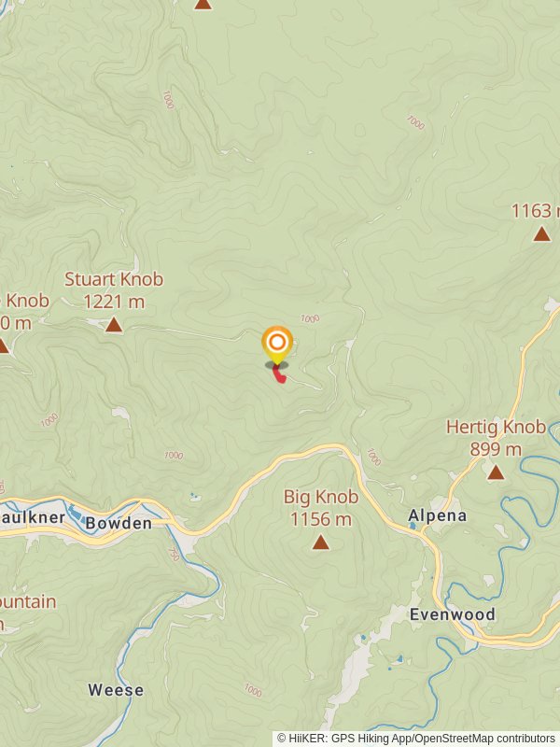Viewport: 560px width, 747px height.
Task: Click the red trail route segment
Action: tap(279, 374)
